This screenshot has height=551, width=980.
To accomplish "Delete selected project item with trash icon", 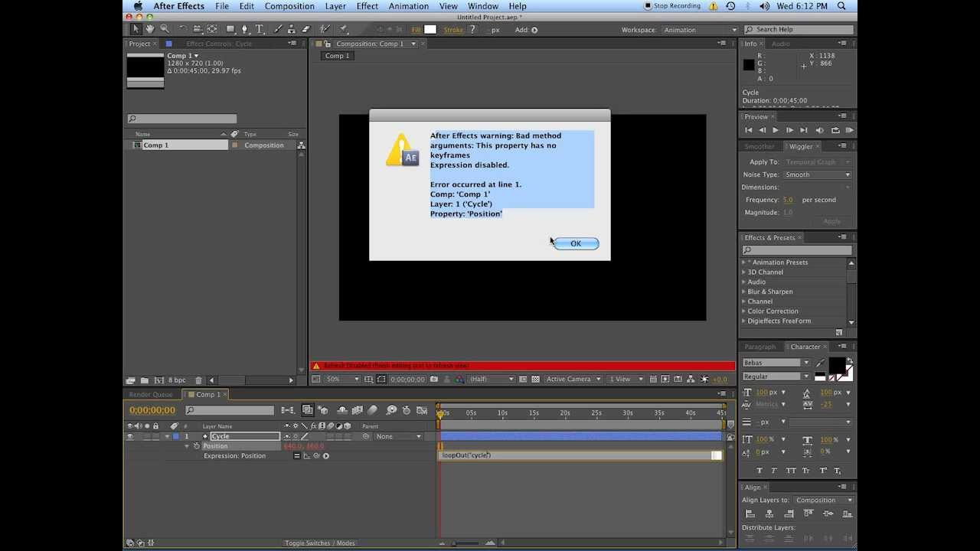I will [199, 380].
